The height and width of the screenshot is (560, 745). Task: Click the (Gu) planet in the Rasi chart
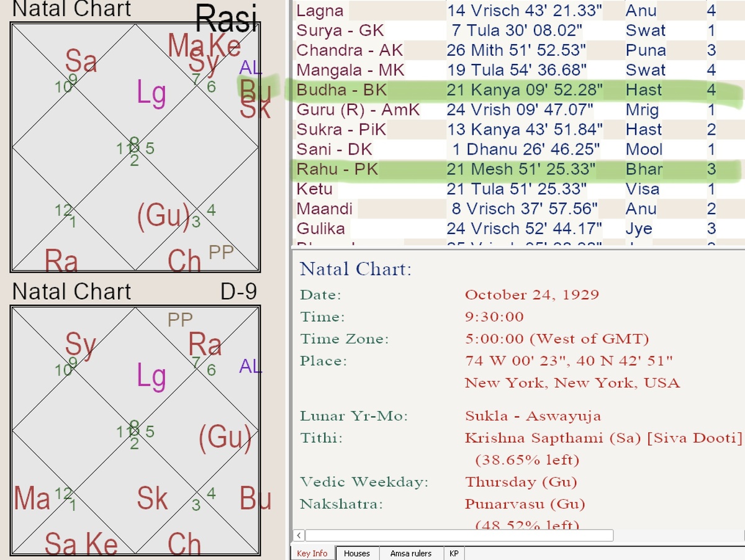pos(163,217)
